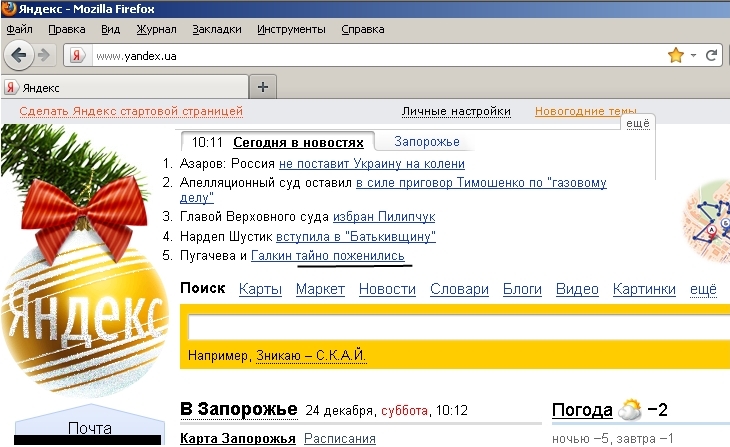Open the Словари service link

click(459, 289)
